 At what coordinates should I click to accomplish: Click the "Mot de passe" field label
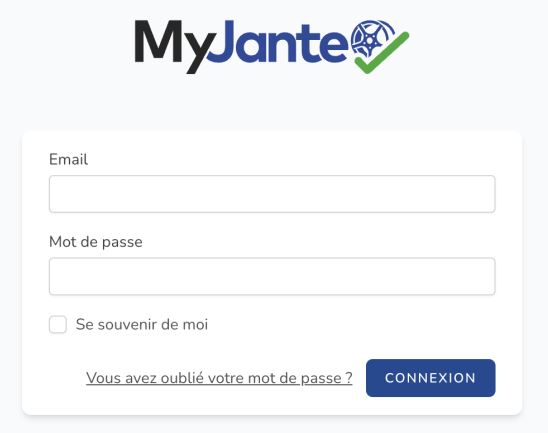point(96,242)
